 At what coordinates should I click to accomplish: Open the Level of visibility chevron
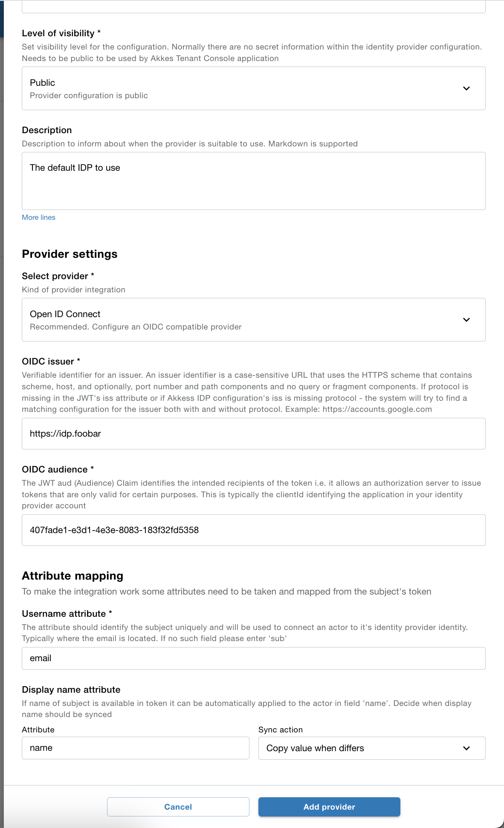(x=467, y=88)
